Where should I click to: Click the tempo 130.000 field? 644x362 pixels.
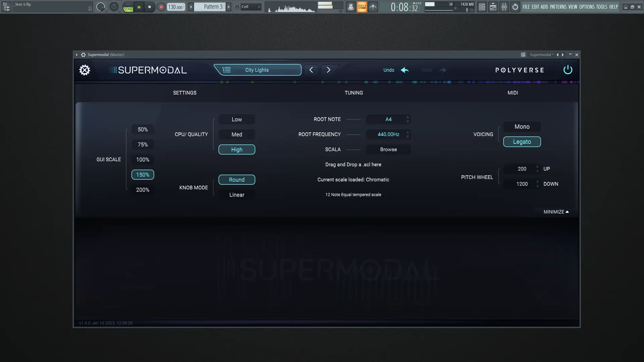tap(175, 7)
